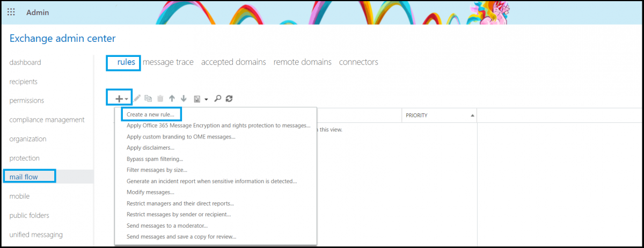This screenshot has width=644, height=248.
Task: Expand the new rule dropdown arrow
Action: click(x=126, y=99)
